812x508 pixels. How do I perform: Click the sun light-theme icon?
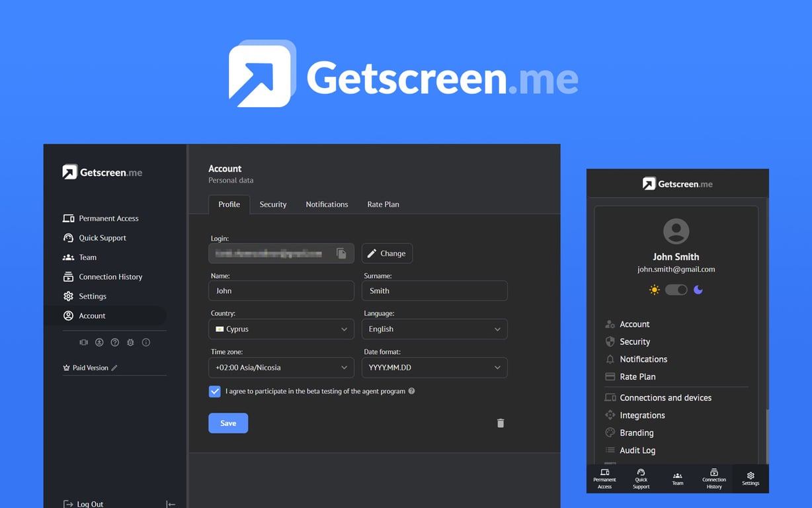pos(655,290)
